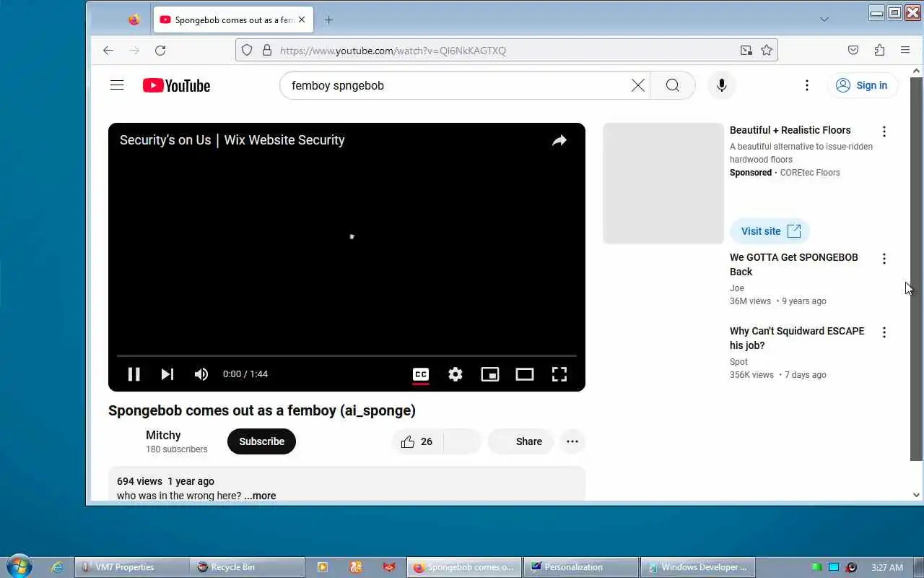Image resolution: width=924 pixels, height=578 pixels.
Task: Show the 3:27 AM system clock
Action: [x=887, y=567]
